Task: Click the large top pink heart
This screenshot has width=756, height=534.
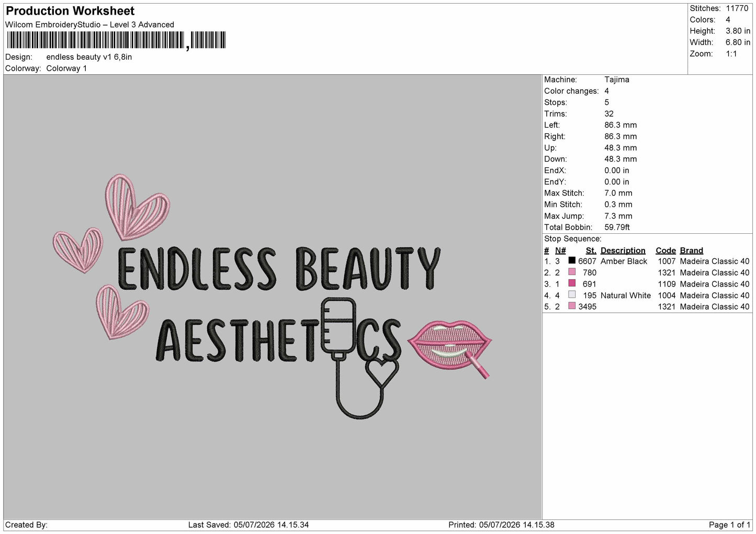Action: coord(137,207)
